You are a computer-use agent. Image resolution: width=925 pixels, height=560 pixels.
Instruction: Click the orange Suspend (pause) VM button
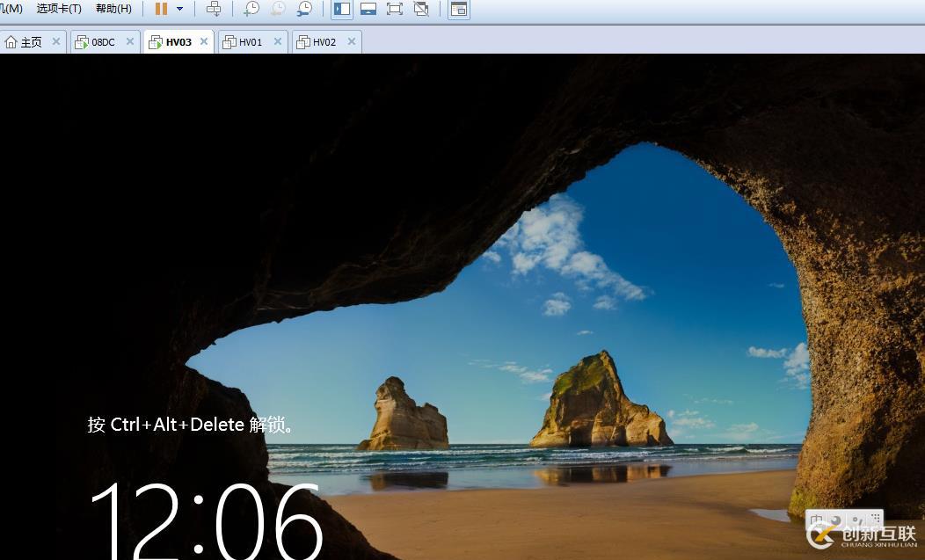click(161, 9)
